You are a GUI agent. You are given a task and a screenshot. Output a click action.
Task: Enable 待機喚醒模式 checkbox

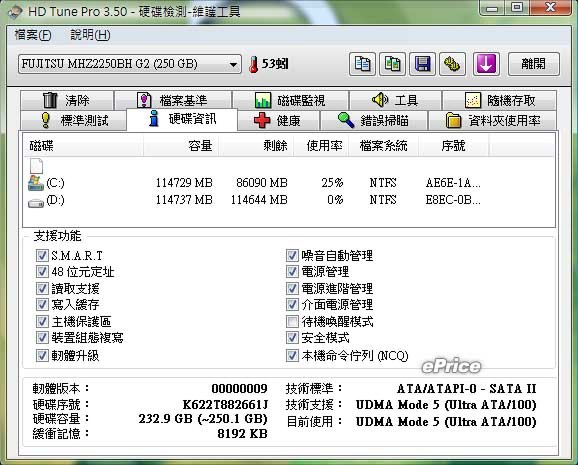tap(292, 322)
